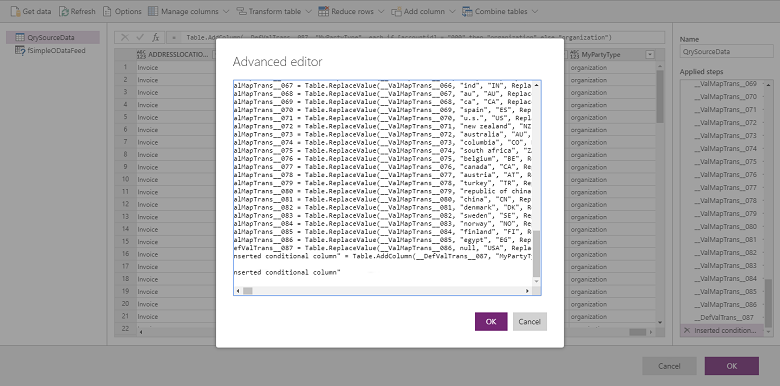This screenshot has height=386, width=780.
Task: Select the __ValMapTrans__077 applied step
Action: coord(725,188)
